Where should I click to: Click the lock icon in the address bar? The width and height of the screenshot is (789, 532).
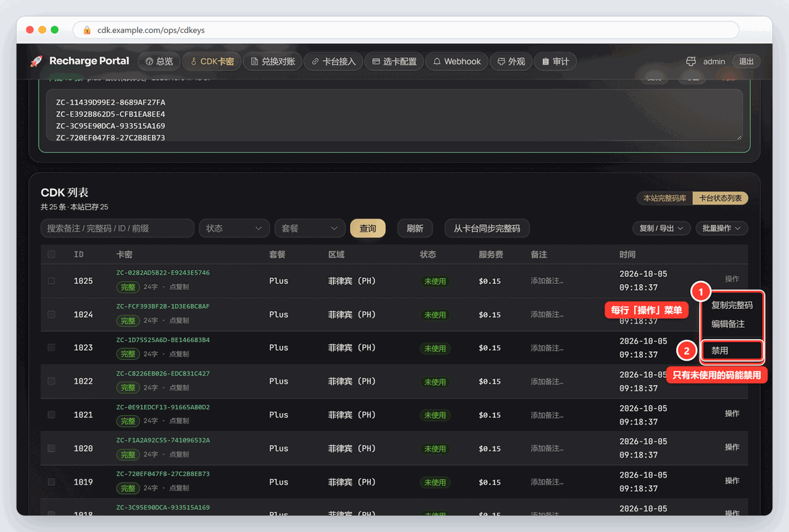coord(87,30)
